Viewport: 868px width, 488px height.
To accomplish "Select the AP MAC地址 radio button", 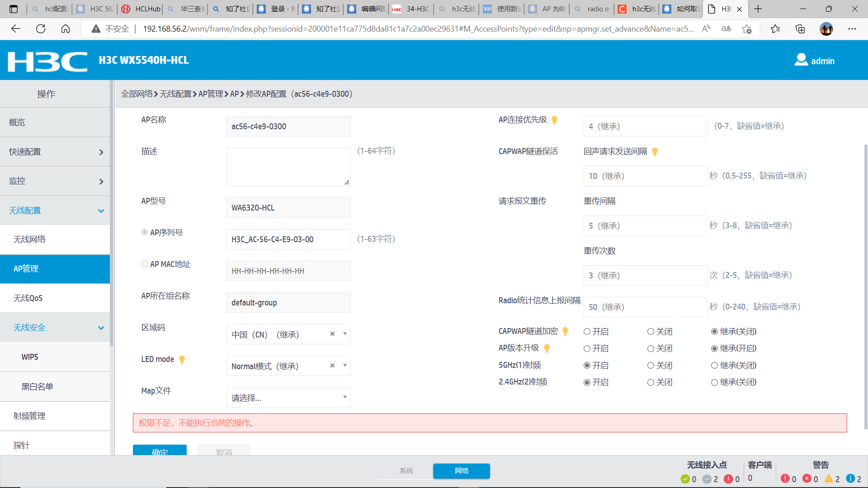I will click(145, 264).
